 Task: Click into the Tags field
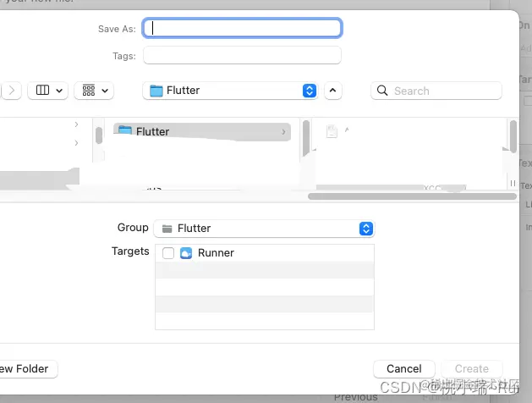point(242,55)
